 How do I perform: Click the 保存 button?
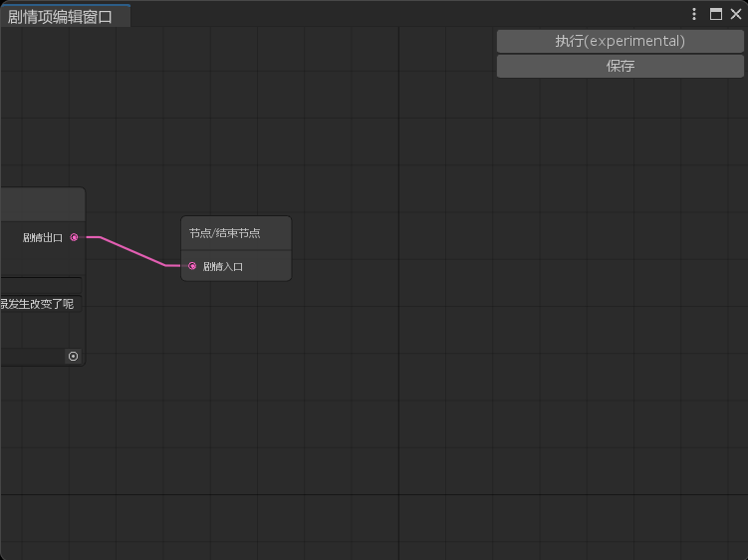(620, 66)
